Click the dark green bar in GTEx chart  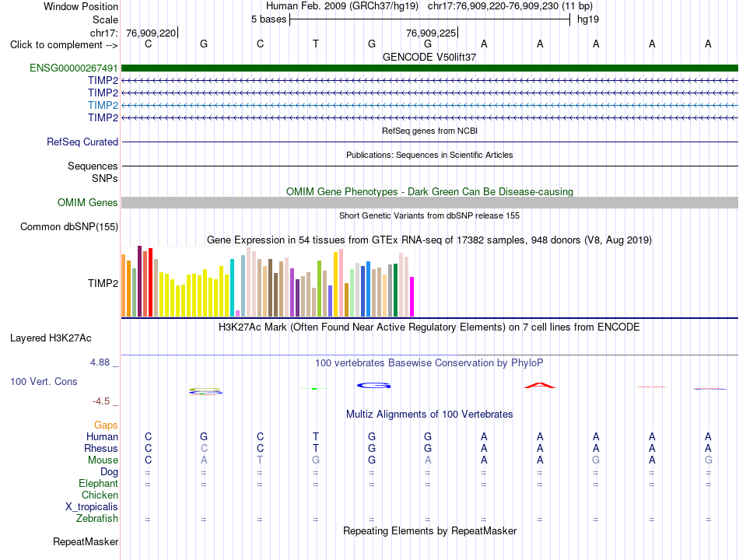tap(395, 290)
